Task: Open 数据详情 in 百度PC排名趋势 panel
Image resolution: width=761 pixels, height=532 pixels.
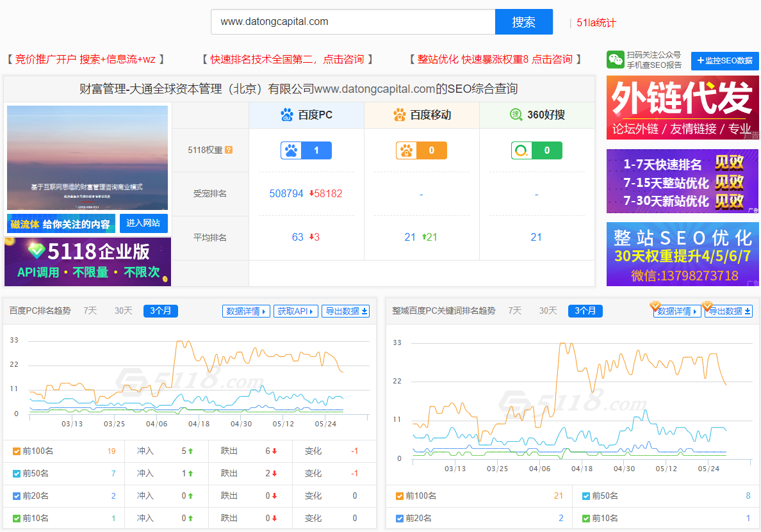Action: [246, 311]
